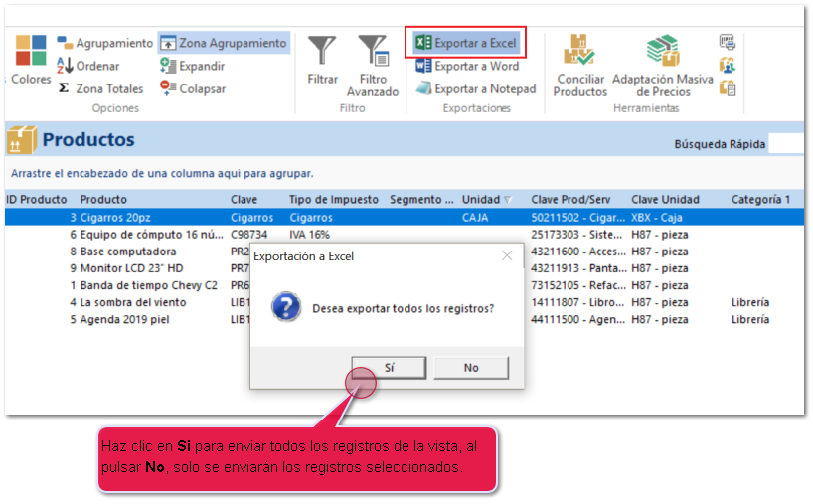Click Sí in export dialog
This screenshot has height=504, width=813.
(x=389, y=367)
